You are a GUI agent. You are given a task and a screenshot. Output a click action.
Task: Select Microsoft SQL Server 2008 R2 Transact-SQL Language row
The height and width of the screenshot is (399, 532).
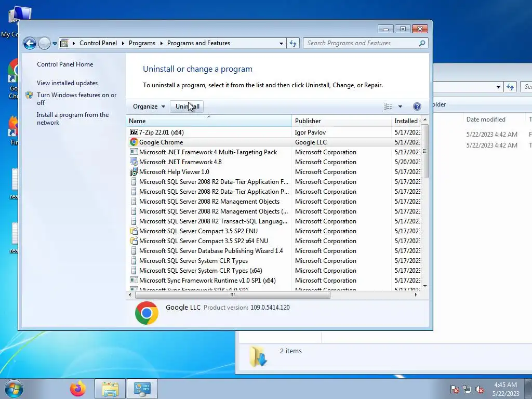pos(273,221)
